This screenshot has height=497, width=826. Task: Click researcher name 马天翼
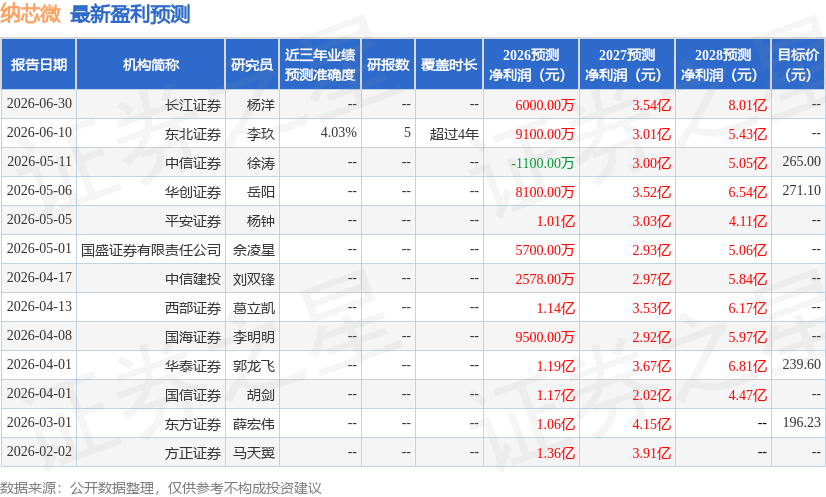254,453
